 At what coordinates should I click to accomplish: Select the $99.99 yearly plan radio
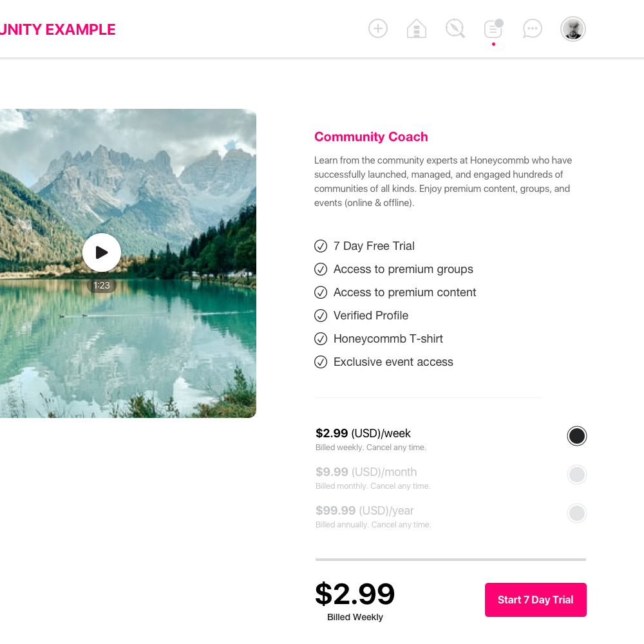[x=576, y=513]
